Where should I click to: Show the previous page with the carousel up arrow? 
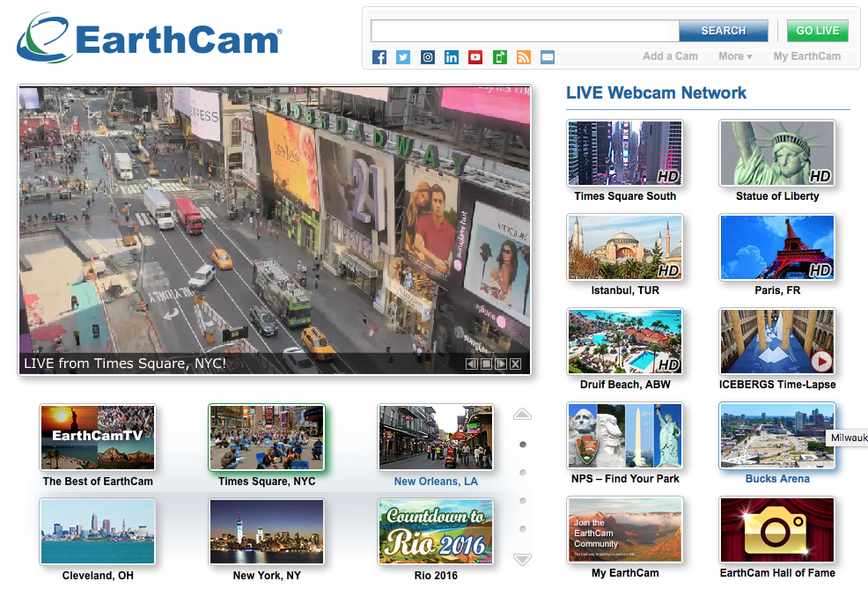[x=522, y=414]
